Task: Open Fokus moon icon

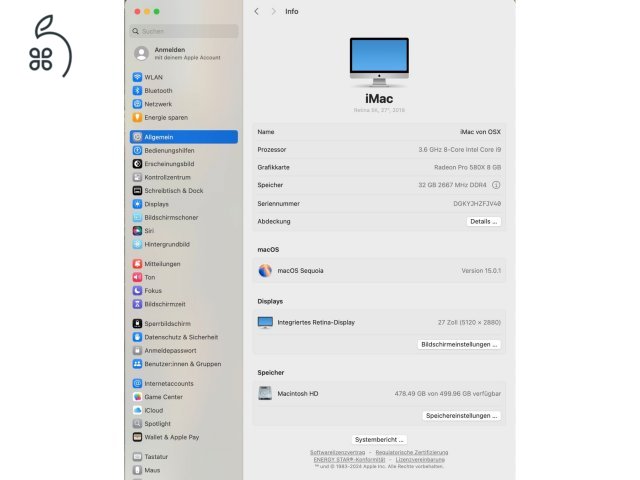Action: pos(138,291)
